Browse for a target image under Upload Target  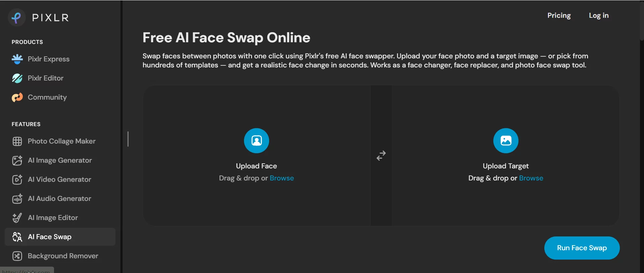(531, 178)
